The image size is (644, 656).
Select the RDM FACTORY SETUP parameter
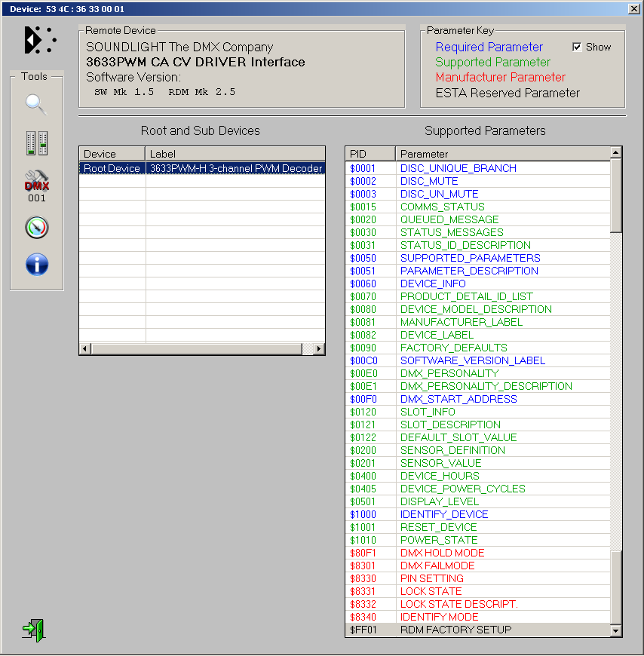455,630
